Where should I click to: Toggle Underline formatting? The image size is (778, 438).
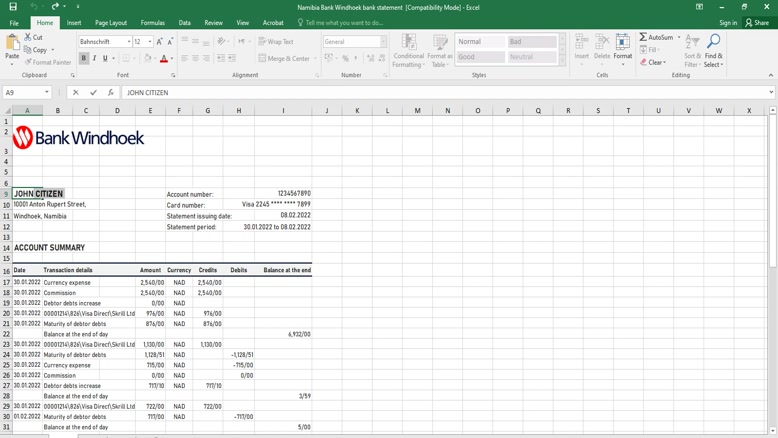tap(106, 59)
